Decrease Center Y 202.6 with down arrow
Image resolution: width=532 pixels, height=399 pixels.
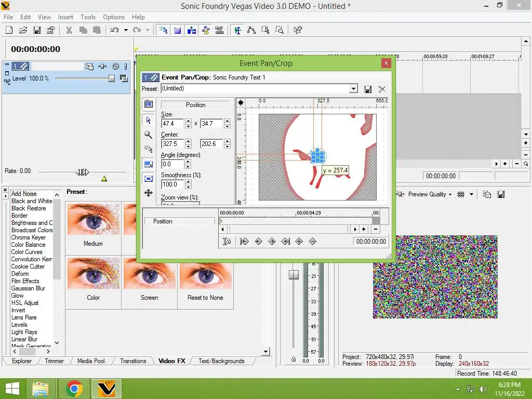228,146
